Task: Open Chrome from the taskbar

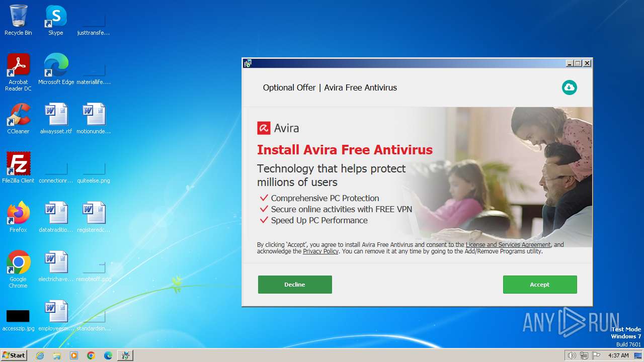Action: [x=91, y=355]
